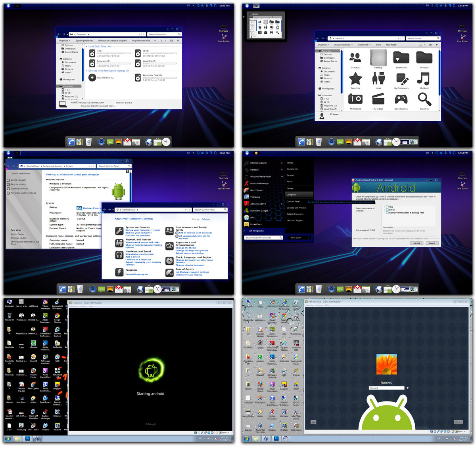476x449 pixels.
Task: Check the Files component in the uninstaller
Action: coord(387,207)
